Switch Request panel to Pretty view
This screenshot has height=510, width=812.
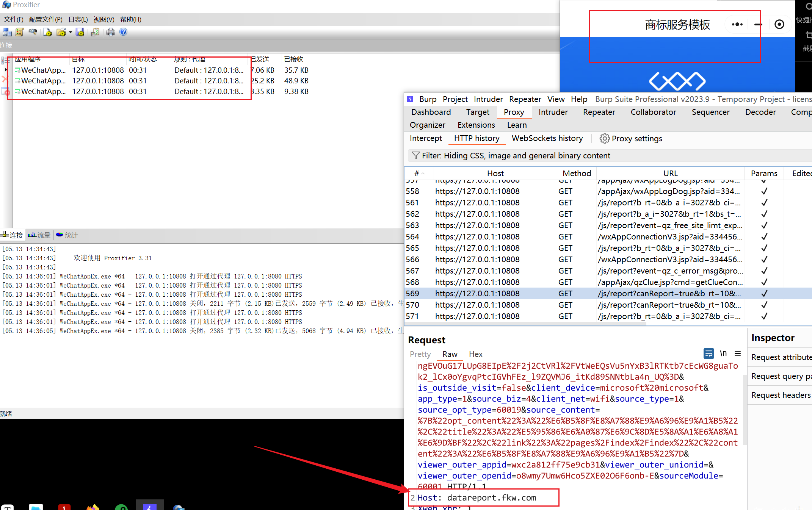pos(420,354)
